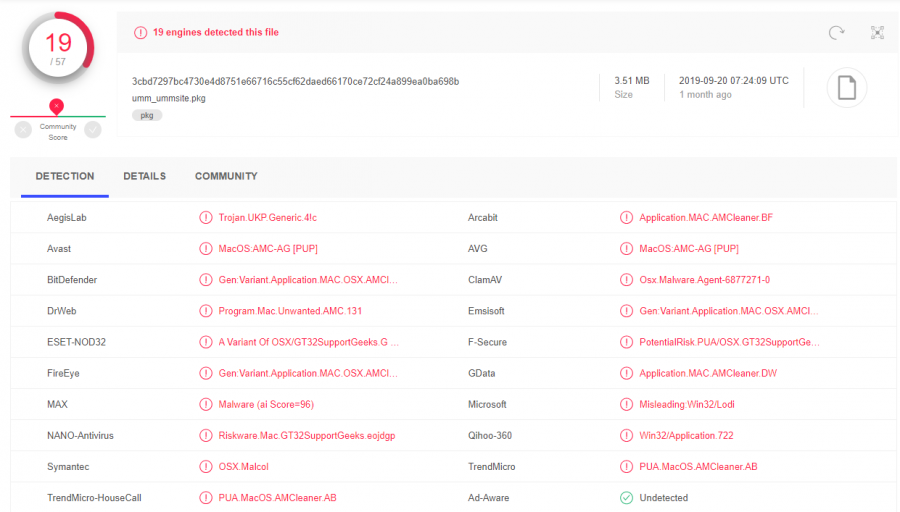Screen dimensions: 900x512
Task: Click the ESET-NOD32 engine name
Action: click(76, 342)
